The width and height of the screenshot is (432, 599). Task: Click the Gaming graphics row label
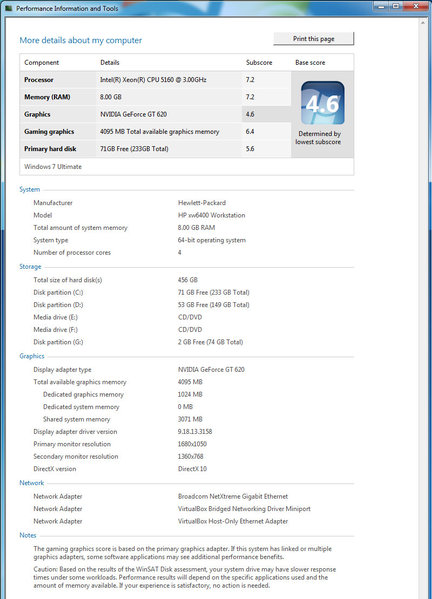pos(49,132)
